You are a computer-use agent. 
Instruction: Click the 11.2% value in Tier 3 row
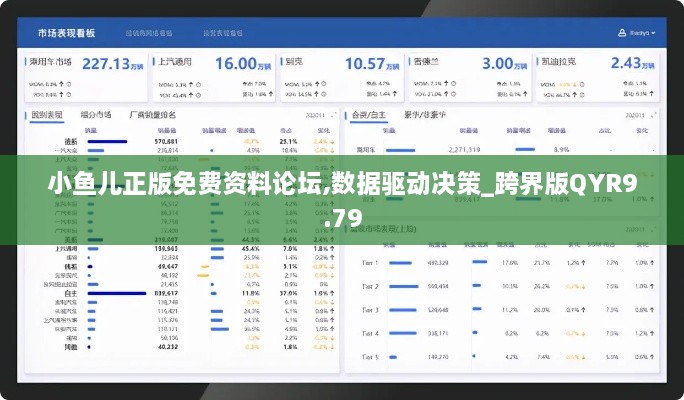510,310
